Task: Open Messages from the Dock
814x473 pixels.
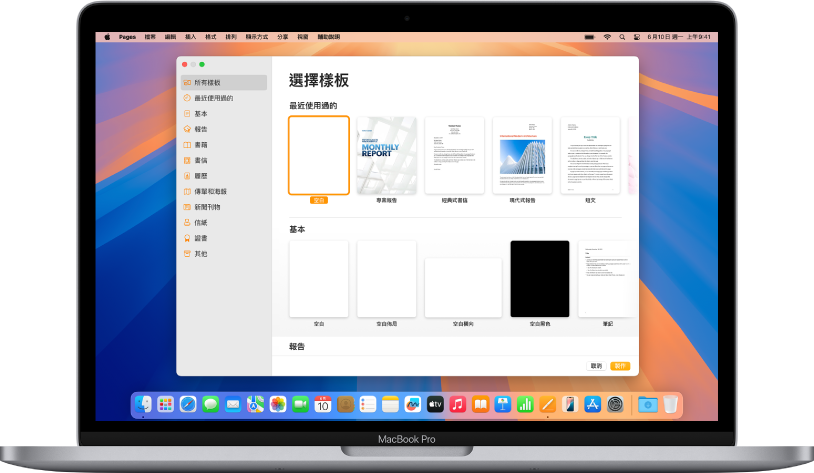Action: (x=210, y=404)
